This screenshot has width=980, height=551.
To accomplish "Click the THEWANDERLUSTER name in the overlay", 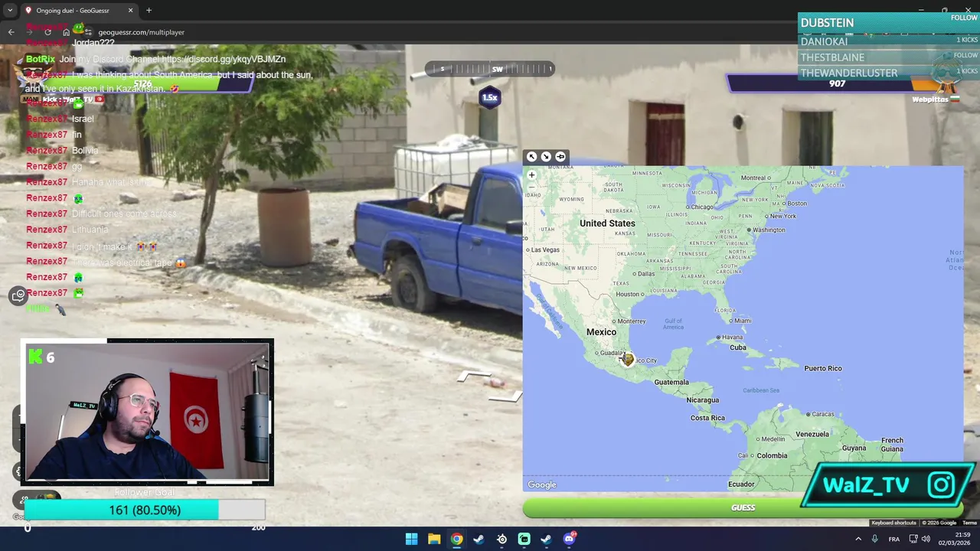I will tap(848, 73).
